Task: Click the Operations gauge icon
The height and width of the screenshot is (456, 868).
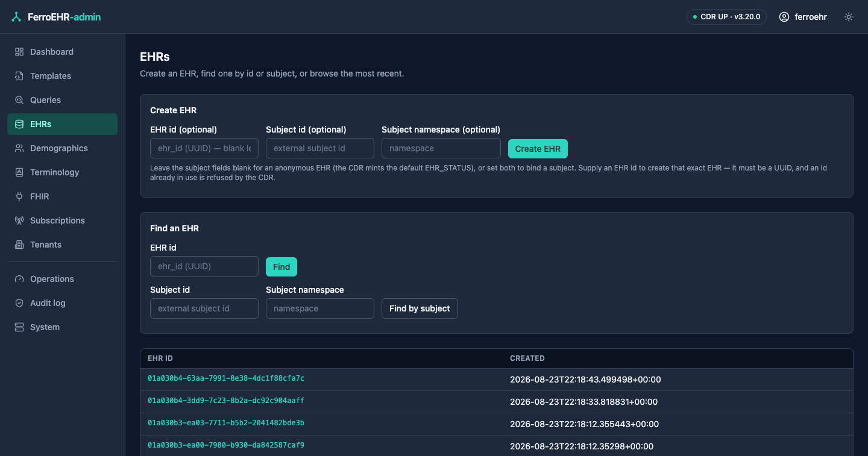Action: click(19, 279)
